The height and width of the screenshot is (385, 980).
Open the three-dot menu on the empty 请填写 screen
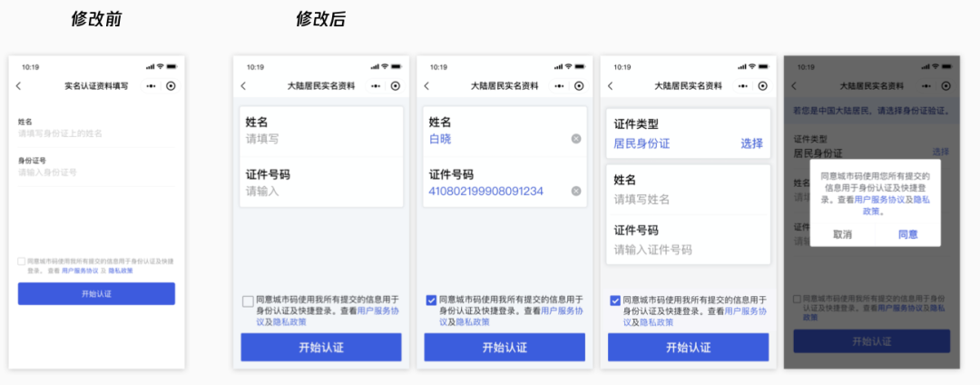click(376, 86)
